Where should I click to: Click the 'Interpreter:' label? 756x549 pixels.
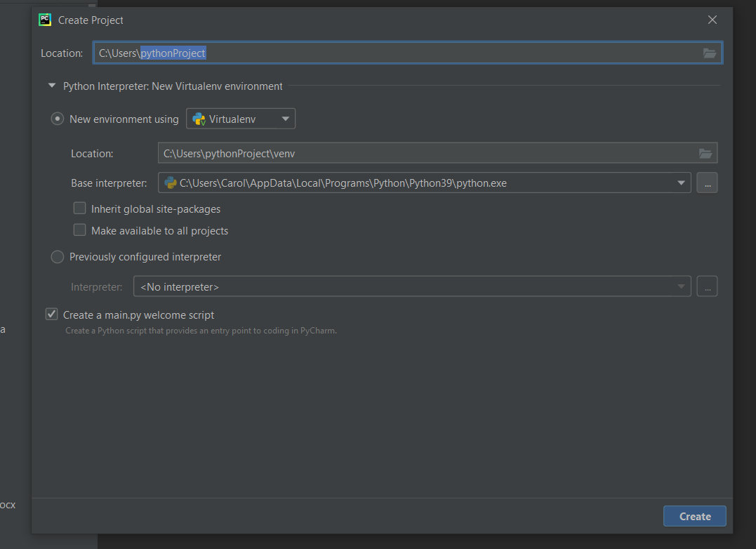[96, 287]
